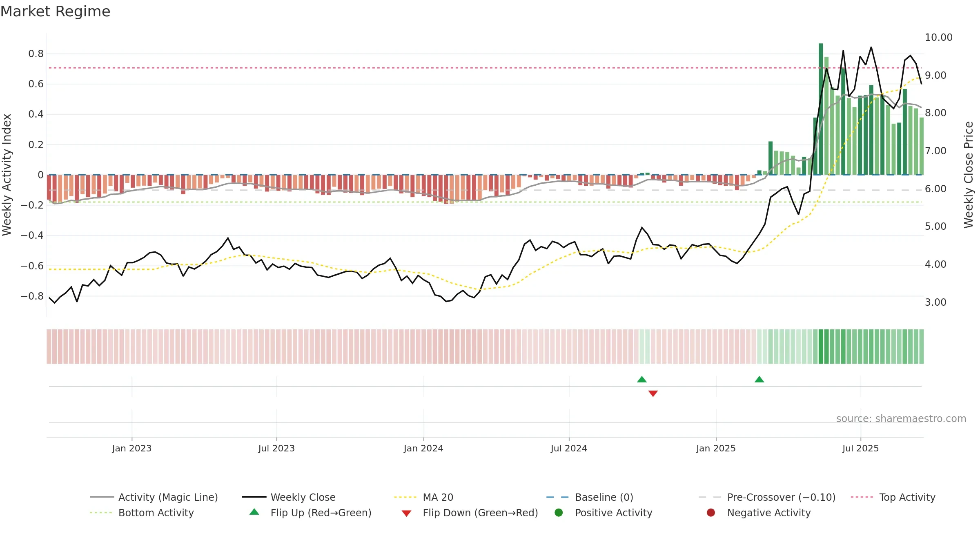Click the Weekly Activity Index axis title
The height and width of the screenshot is (551, 980).
click(x=7, y=175)
